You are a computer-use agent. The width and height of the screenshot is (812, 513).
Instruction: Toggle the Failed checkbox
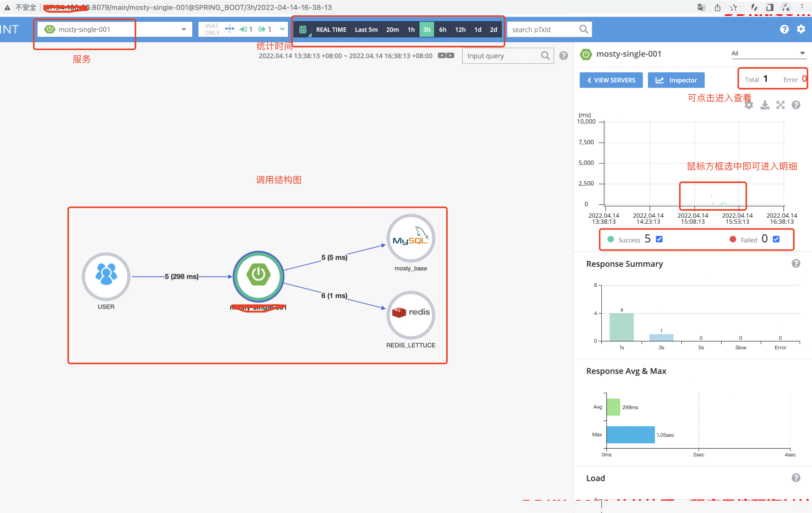[776, 239]
